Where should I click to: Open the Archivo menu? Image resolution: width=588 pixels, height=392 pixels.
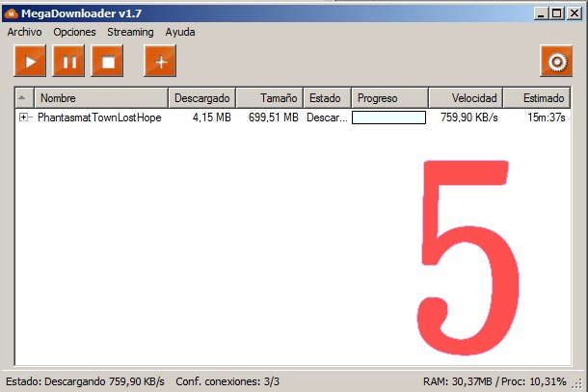[x=24, y=32]
